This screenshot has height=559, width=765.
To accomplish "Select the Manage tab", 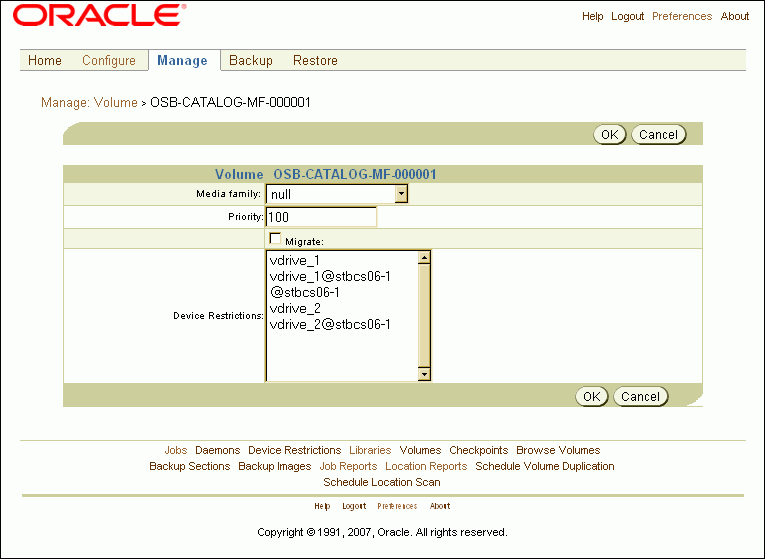I will pos(182,60).
